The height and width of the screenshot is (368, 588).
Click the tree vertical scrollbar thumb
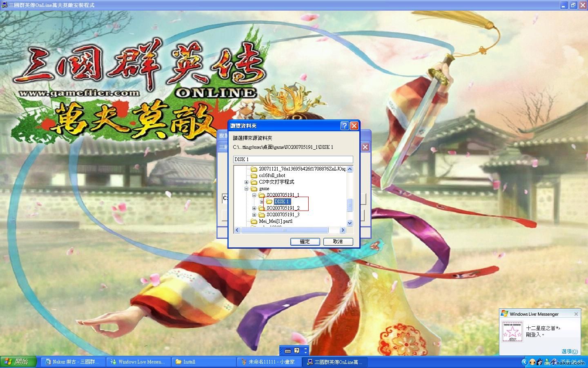(350, 205)
